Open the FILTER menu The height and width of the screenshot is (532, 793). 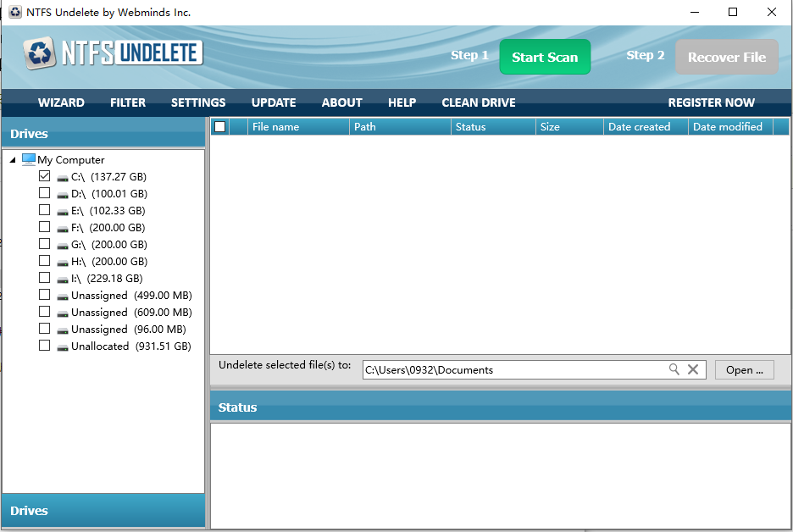point(128,103)
